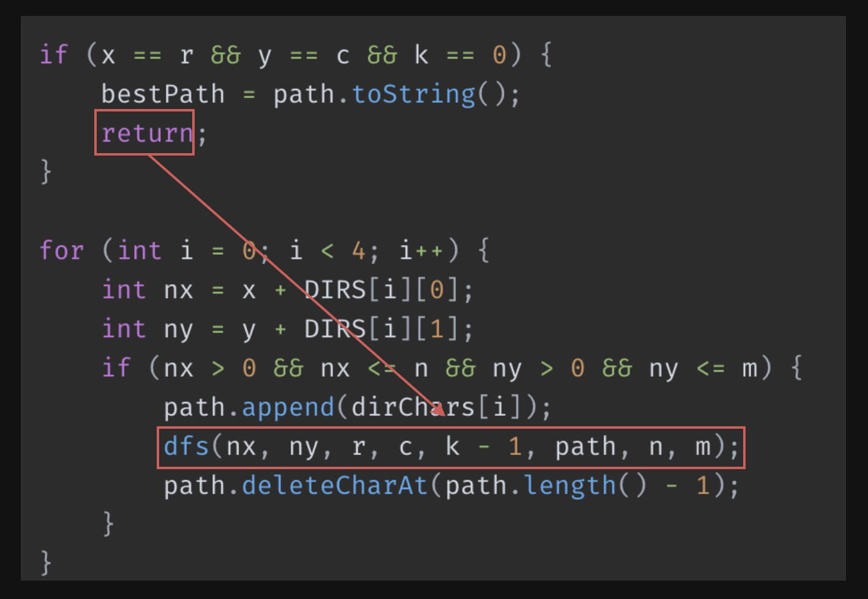
Task: Click the 'dfs' function call
Action: (x=187, y=446)
